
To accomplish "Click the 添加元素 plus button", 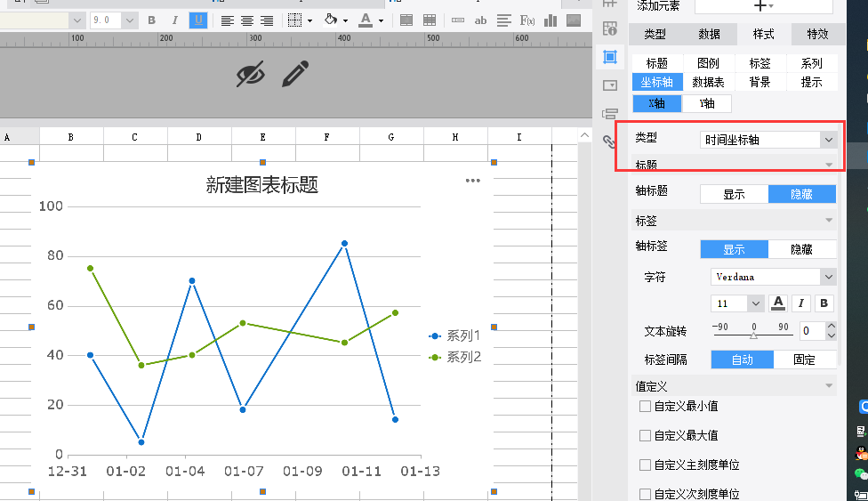I will pos(763,5).
